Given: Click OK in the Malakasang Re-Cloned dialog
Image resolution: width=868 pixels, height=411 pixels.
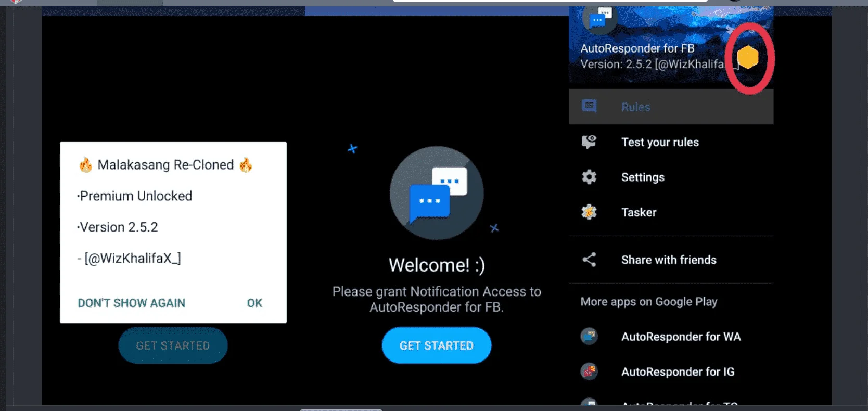Looking at the screenshot, I should (254, 303).
